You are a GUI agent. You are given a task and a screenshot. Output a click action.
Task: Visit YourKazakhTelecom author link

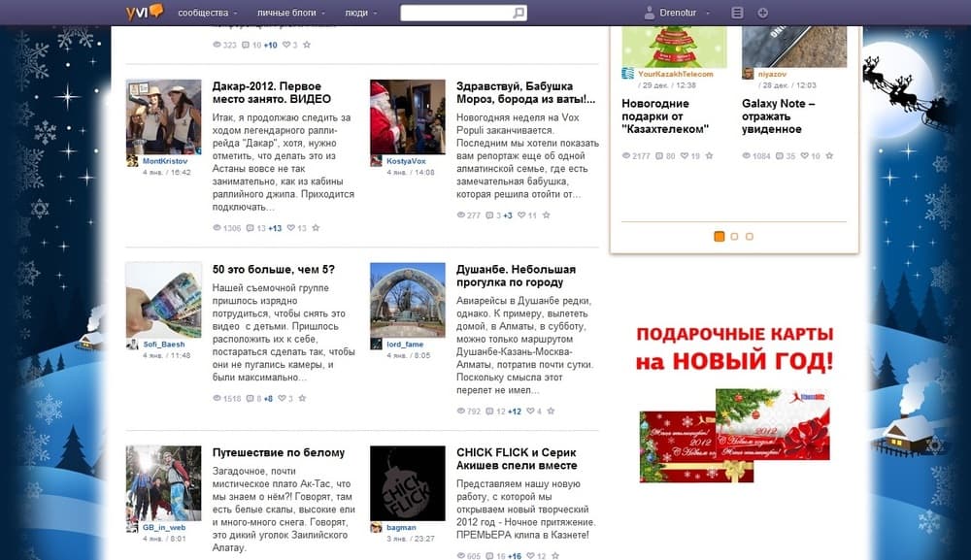(x=676, y=74)
